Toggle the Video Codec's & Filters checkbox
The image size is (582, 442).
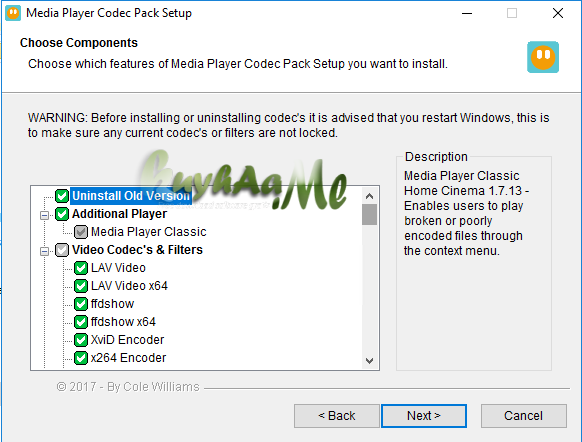pos(62,250)
